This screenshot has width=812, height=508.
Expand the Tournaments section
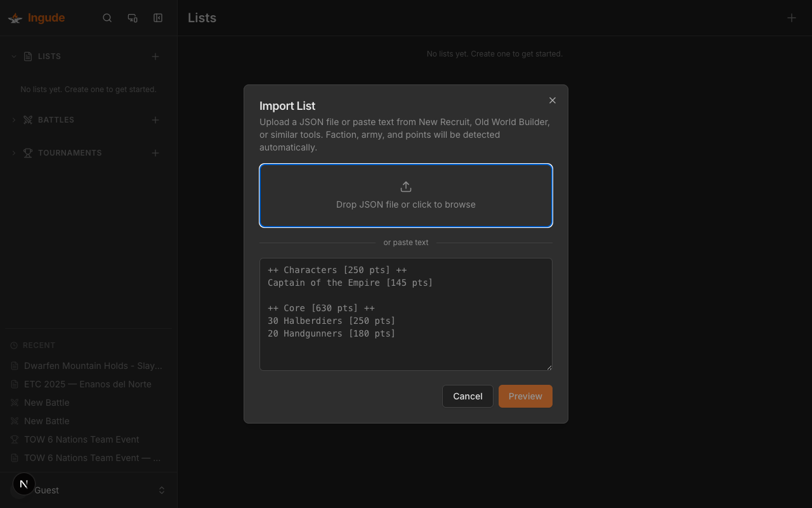pos(13,152)
